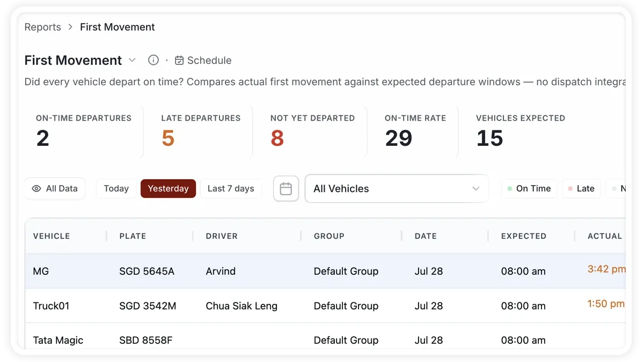Click the Schedule calendar-check icon
Image resolution: width=644 pixels, height=362 pixels.
(x=180, y=61)
